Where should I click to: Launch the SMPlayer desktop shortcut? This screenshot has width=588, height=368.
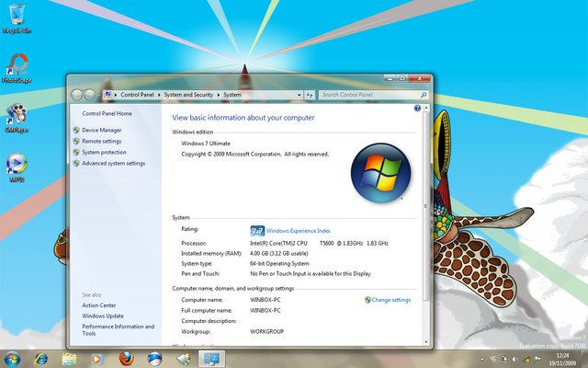pos(17,118)
